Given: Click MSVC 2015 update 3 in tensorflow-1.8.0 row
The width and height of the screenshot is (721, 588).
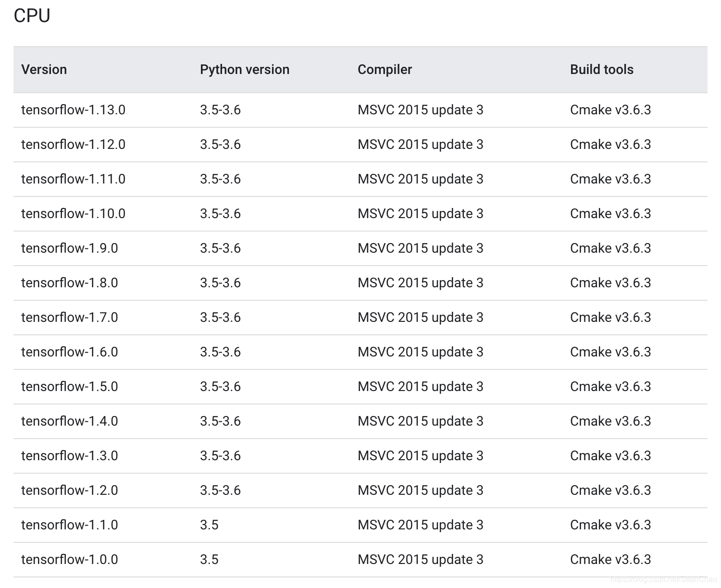Looking at the screenshot, I should pyautogui.click(x=421, y=283).
